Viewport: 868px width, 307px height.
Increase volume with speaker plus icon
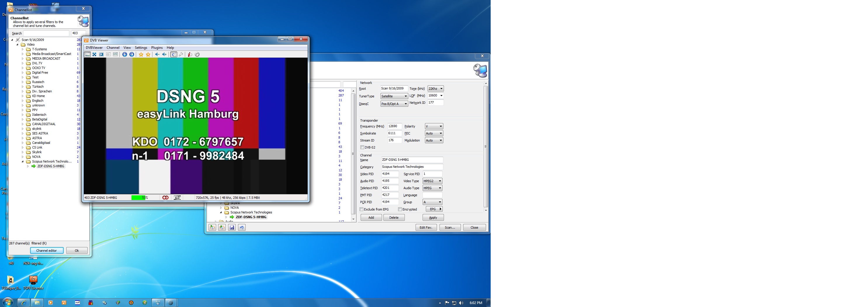point(164,54)
